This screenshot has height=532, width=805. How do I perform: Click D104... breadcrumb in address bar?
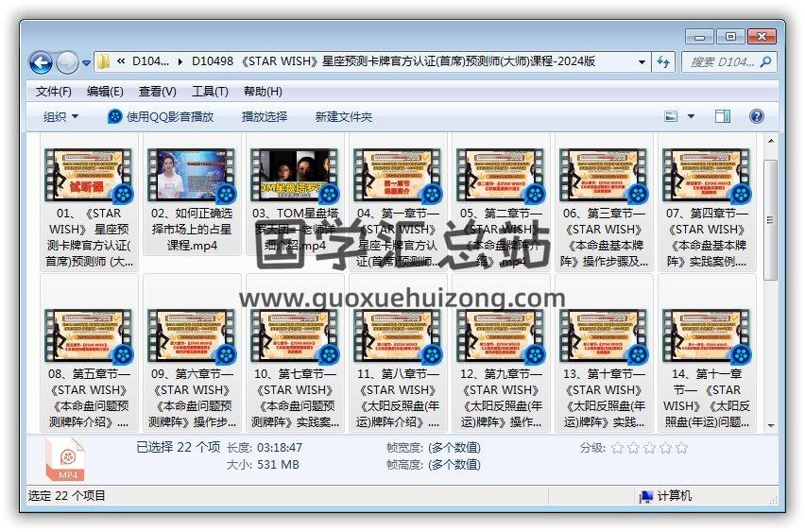[x=150, y=61]
